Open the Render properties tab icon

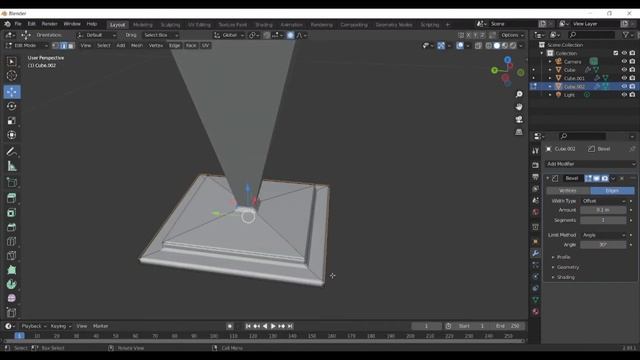[x=536, y=165]
